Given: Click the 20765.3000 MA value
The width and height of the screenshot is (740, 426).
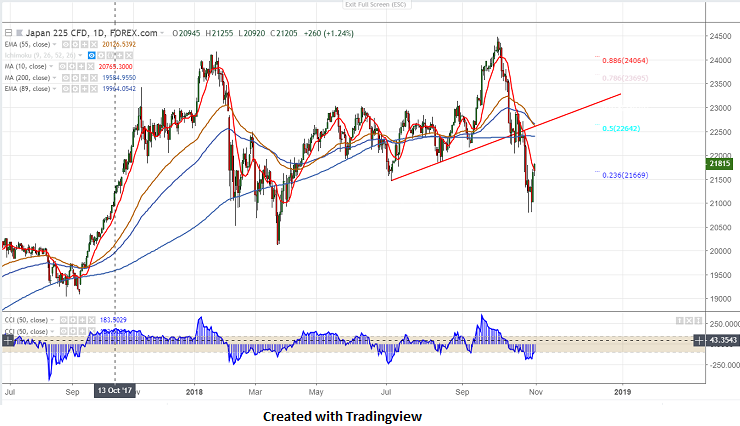Looking at the screenshot, I should tap(116, 67).
